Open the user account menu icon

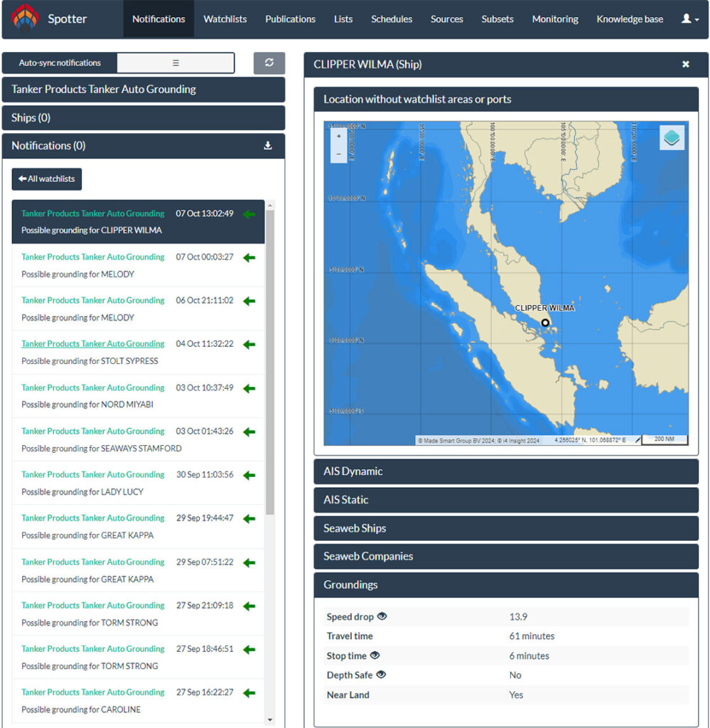pyautogui.click(x=689, y=19)
